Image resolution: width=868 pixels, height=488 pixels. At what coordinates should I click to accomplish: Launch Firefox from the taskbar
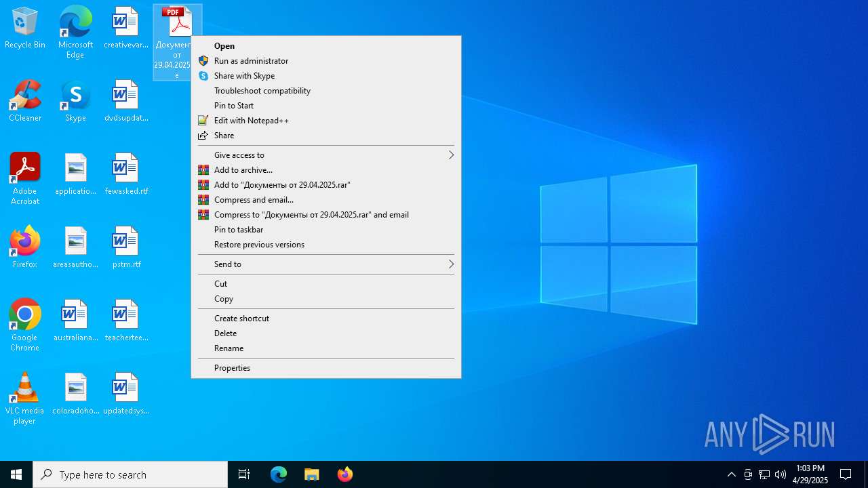[344, 474]
